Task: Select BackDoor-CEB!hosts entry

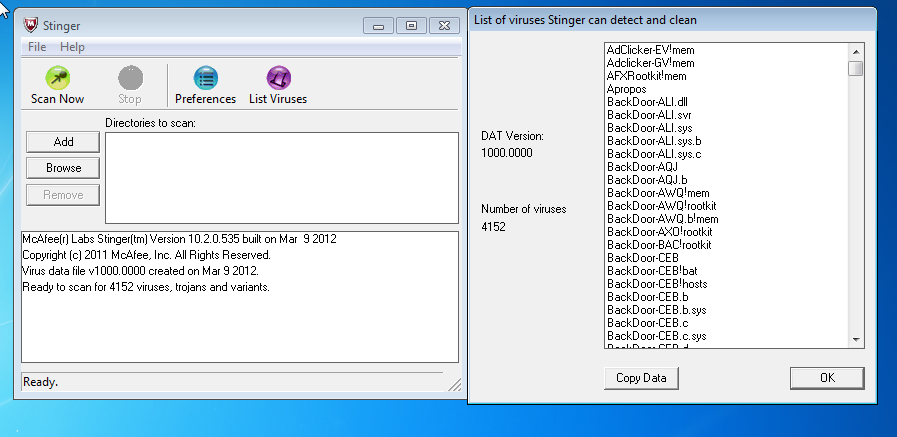Action: 657,284
